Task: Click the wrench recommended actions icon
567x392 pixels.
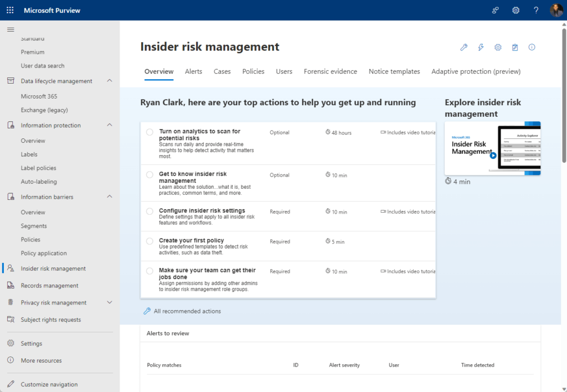Action: point(464,48)
